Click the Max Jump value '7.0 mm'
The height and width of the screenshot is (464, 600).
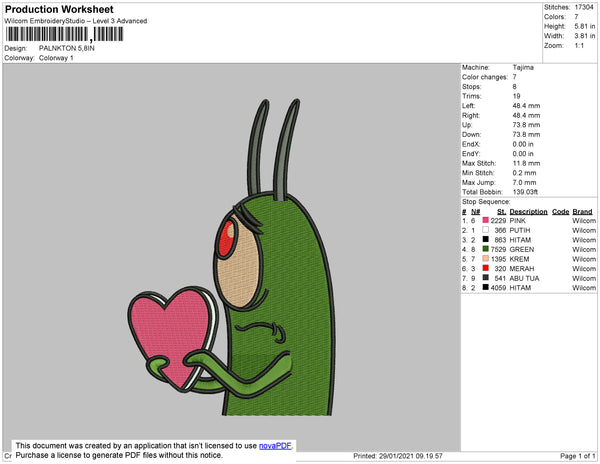pyautogui.click(x=525, y=182)
